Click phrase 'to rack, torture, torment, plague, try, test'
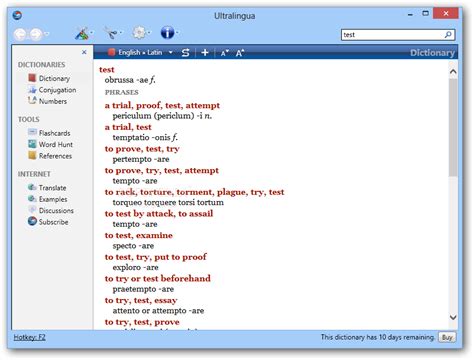The height and width of the screenshot is (360, 474). (194, 192)
